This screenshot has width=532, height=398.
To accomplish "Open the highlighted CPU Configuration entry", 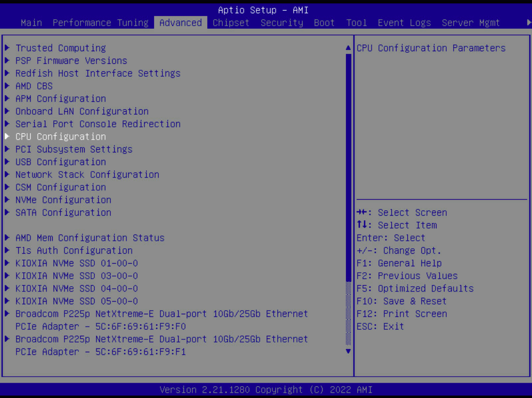I will coord(60,136).
